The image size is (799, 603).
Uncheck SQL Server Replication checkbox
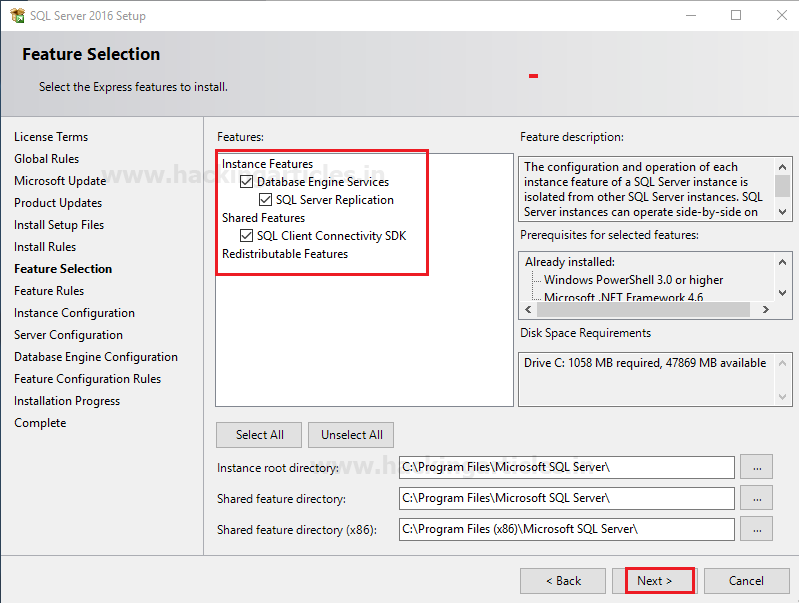coord(265,199)
